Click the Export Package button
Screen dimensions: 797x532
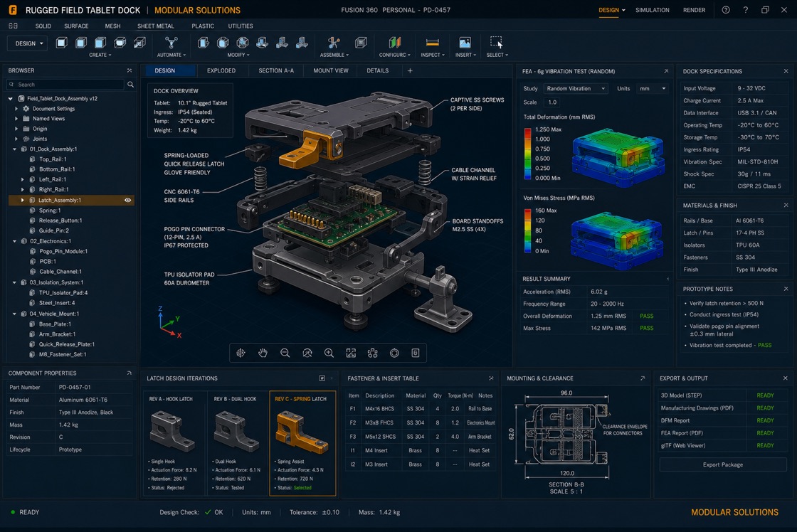[x=723, y=464]
